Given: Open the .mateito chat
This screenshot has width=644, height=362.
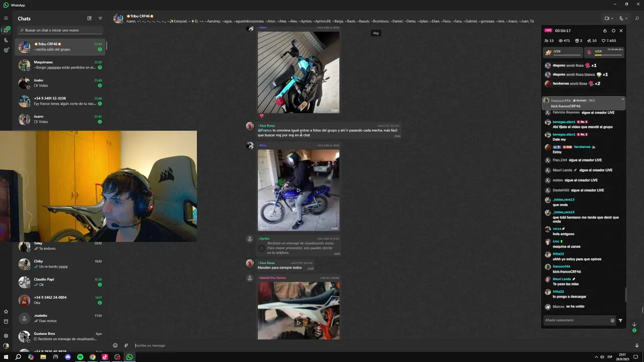Looking at the screenshot, I should 60,318.
